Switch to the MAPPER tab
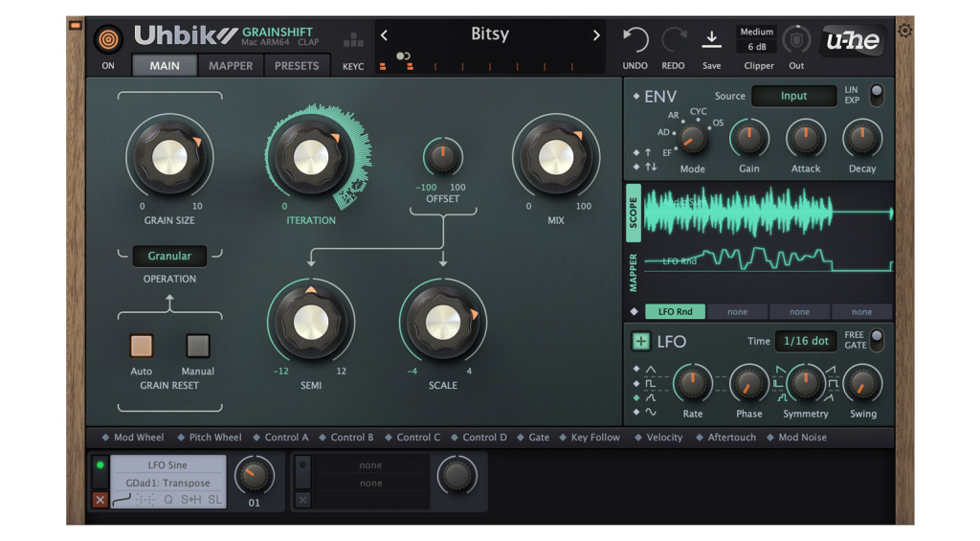The width and height of the screenshot is (980, 541). point(231,66)
